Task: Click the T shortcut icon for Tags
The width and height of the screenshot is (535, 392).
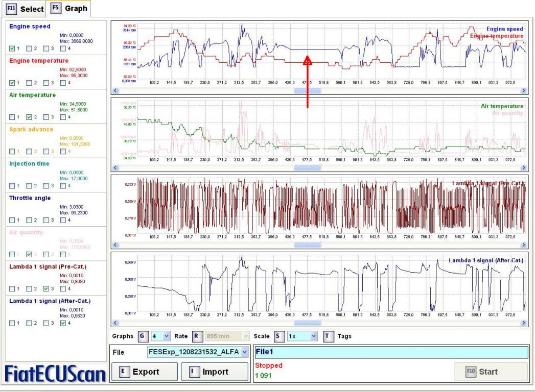Action: click(328, 336)
